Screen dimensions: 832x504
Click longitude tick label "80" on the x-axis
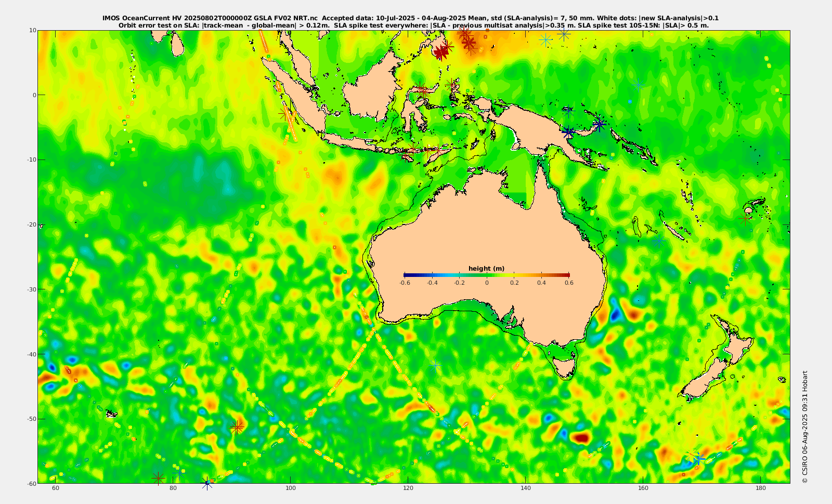[173, 488]
